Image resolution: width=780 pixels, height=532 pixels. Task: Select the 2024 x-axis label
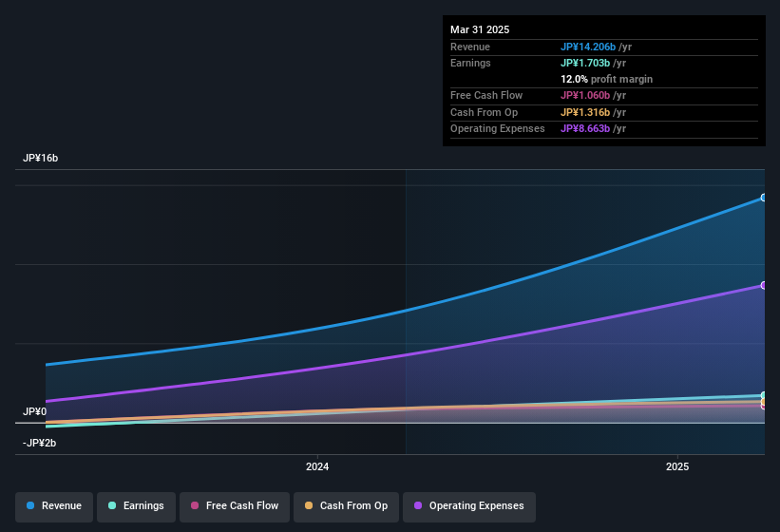(x=317, y=466)
